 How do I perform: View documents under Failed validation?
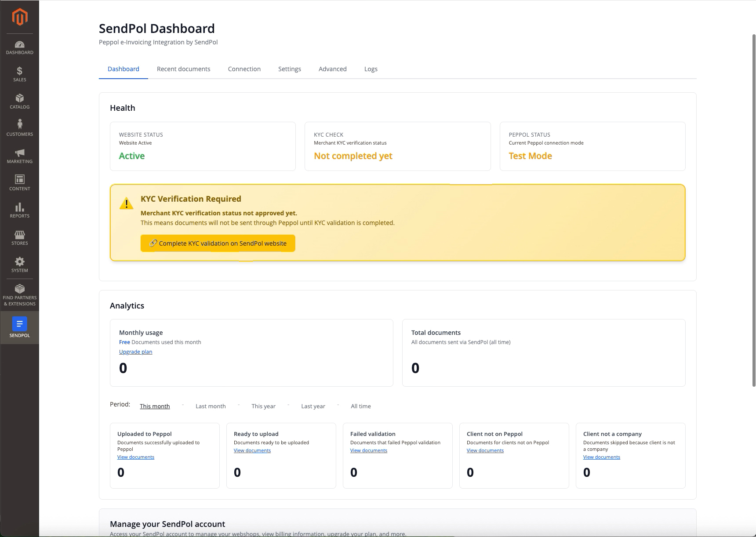[369, 450]
